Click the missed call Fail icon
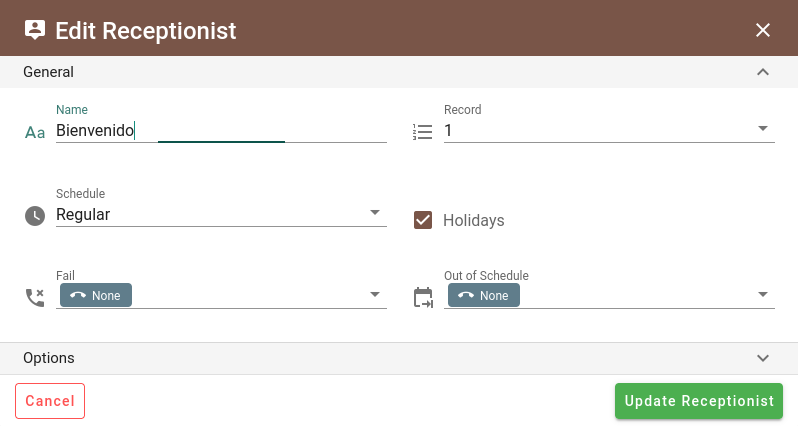The width and height of the screenshot is (798, 426). click(x=35, y=298)
